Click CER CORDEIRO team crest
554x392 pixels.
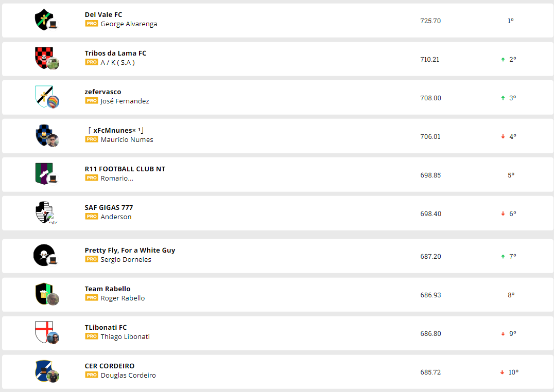(44, 370)
